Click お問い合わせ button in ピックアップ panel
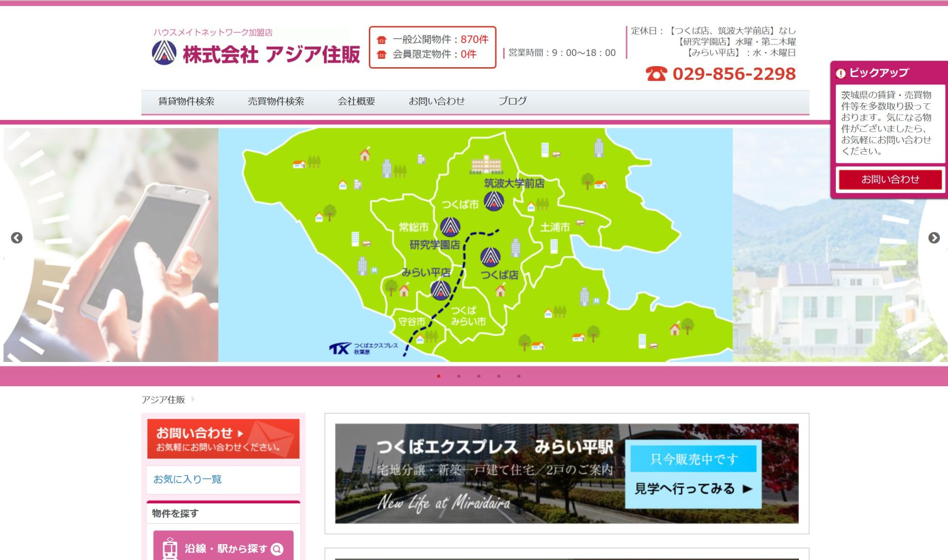 point(890,180)
